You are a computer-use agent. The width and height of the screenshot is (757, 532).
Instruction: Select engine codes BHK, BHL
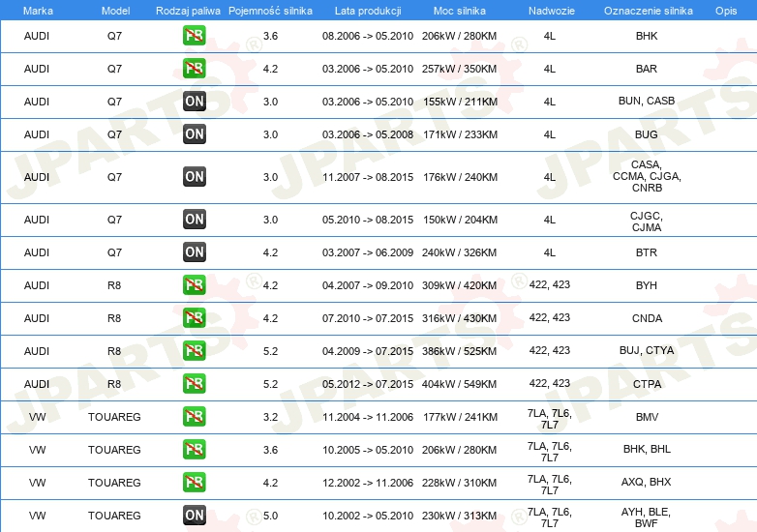pos(647,449)
